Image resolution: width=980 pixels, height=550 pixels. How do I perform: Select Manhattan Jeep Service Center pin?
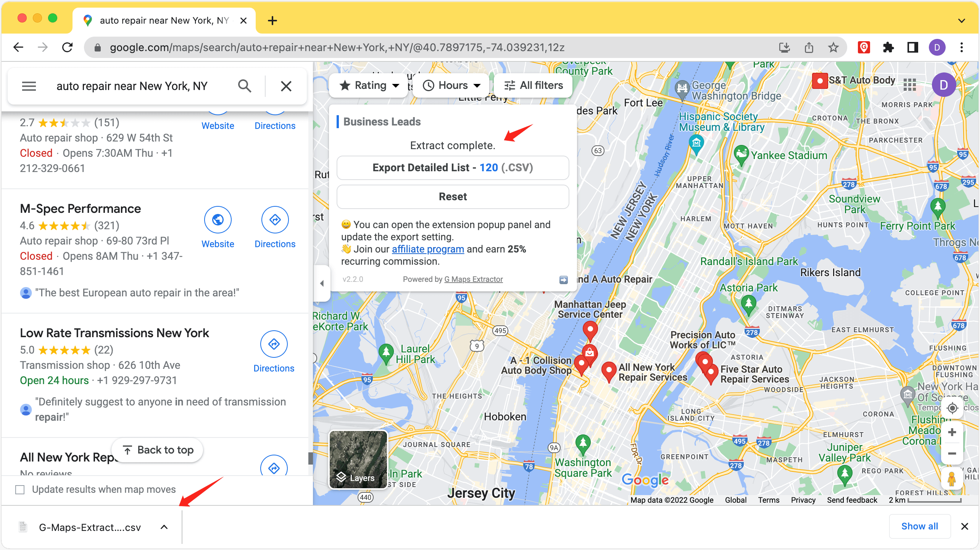click(x=590, y=331)
